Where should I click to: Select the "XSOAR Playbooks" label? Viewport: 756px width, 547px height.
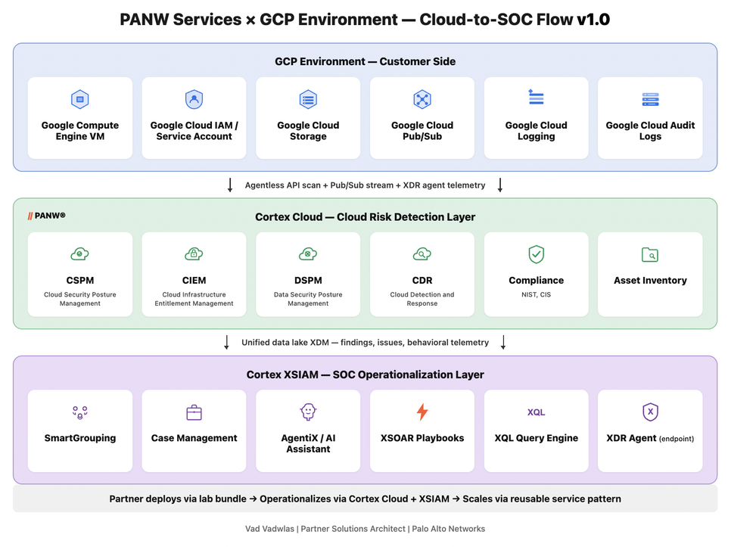(x=422, y=438)
